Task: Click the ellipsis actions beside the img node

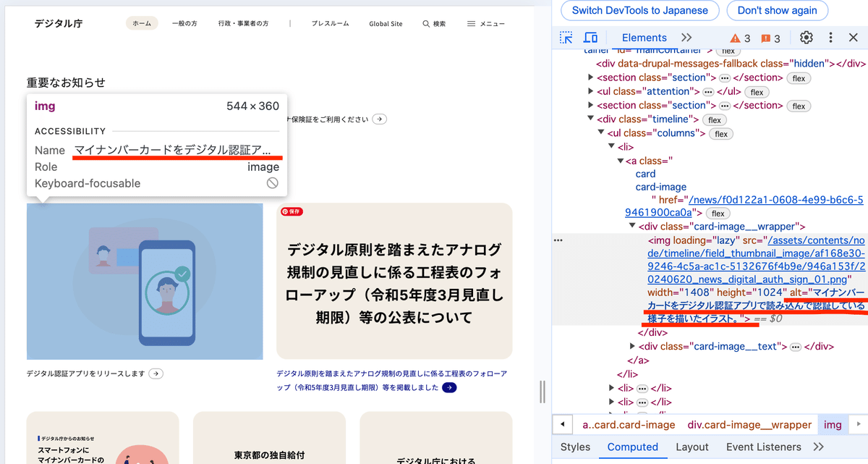Action: coord(558,240)
